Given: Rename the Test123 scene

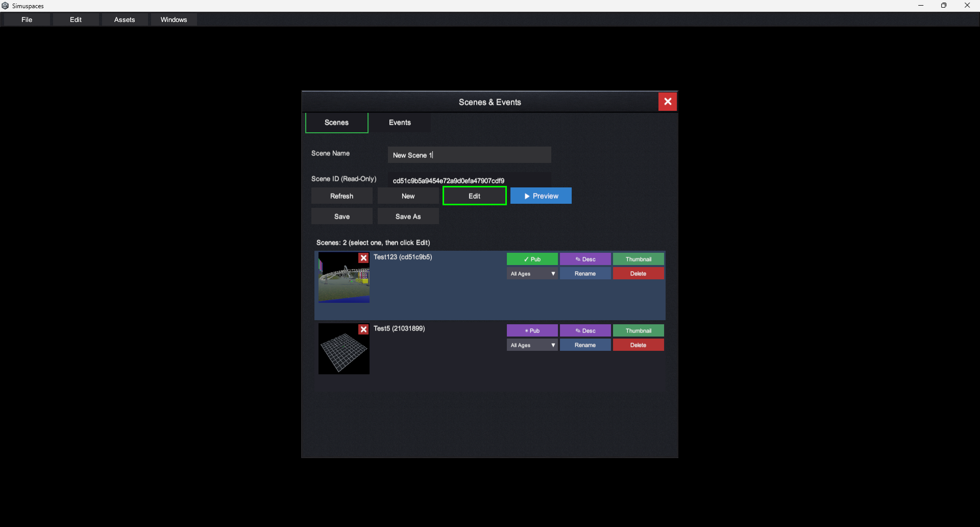Looking at the screenshot, I should point(585,274).
